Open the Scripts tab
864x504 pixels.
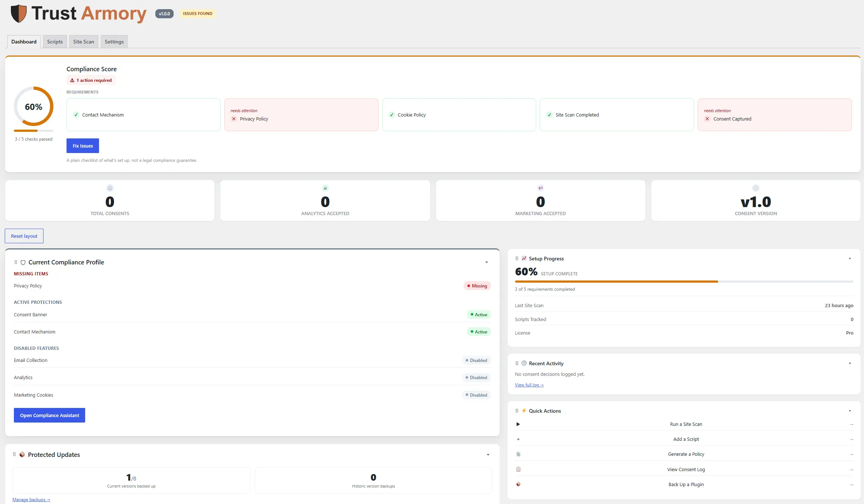click(x=55, y=42)
